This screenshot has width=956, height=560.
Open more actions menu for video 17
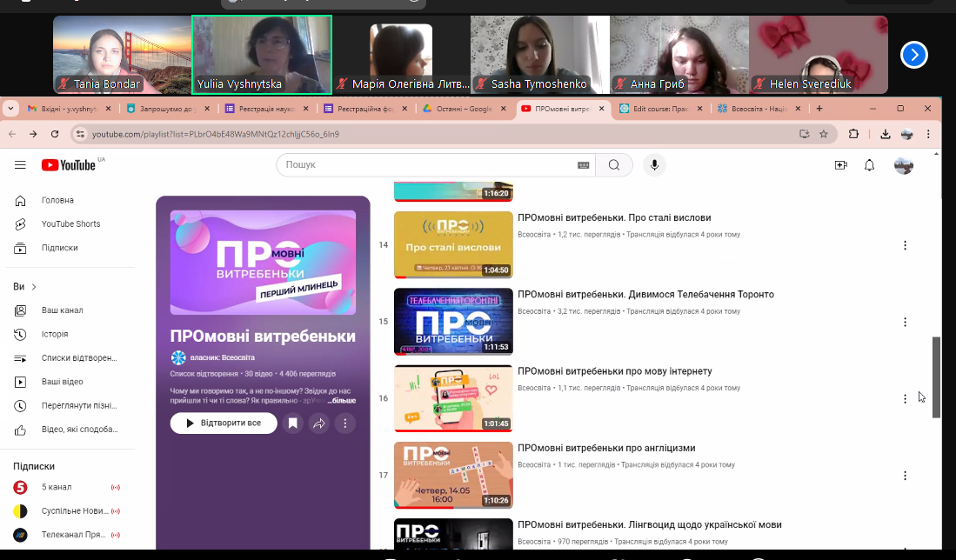[x=905, y=476]
